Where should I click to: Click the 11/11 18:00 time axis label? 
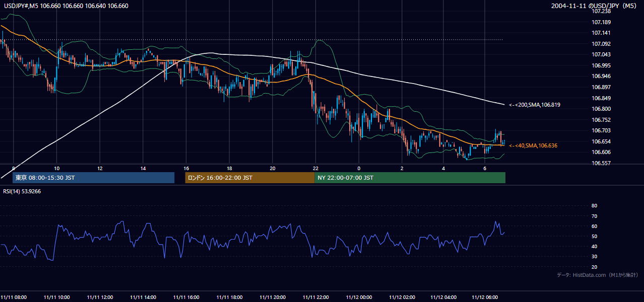229,297
